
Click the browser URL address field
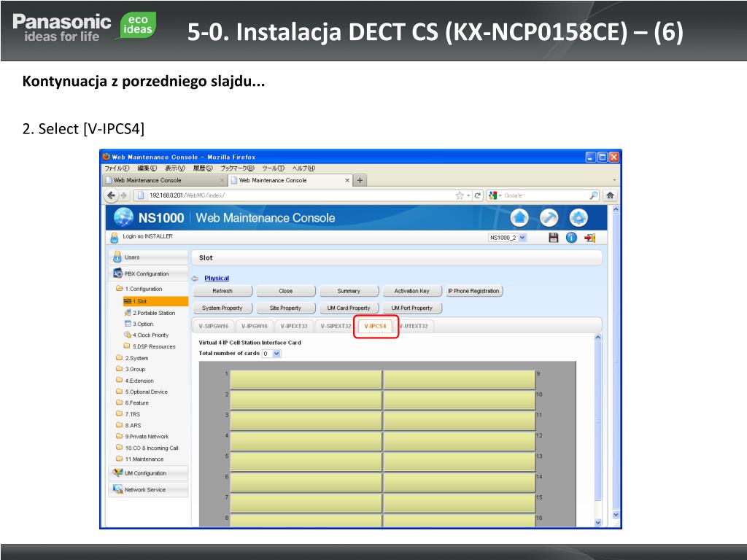click(300, 195)
